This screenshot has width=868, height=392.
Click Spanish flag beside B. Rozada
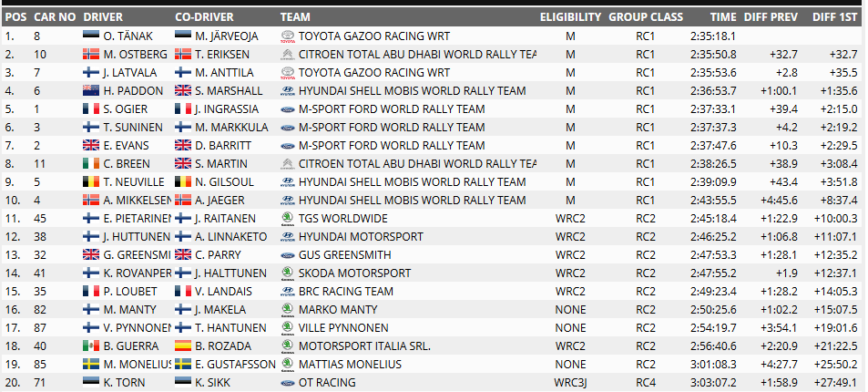coord(182,346)
